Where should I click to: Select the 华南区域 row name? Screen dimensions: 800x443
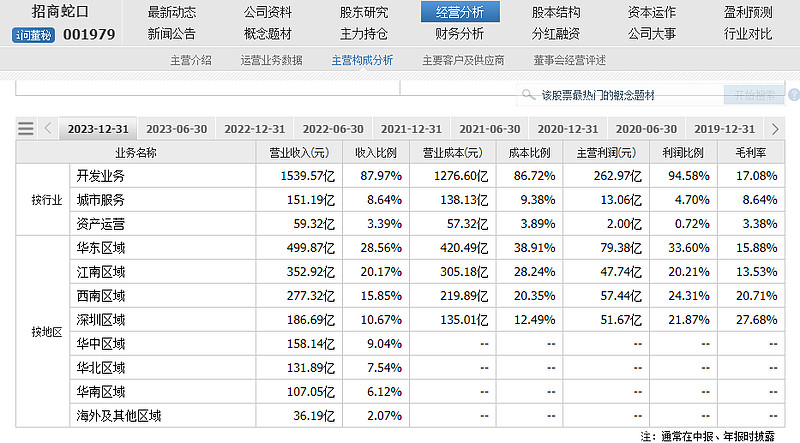pos(101,392)
